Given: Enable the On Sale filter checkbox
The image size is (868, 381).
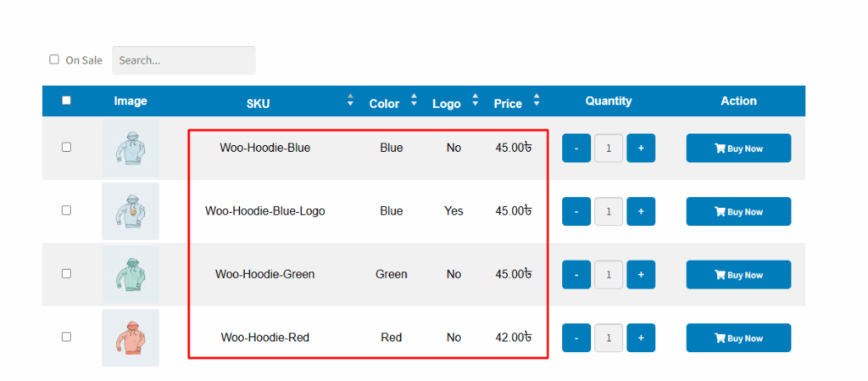Looking at the screenshot, I should click(53, 59).
